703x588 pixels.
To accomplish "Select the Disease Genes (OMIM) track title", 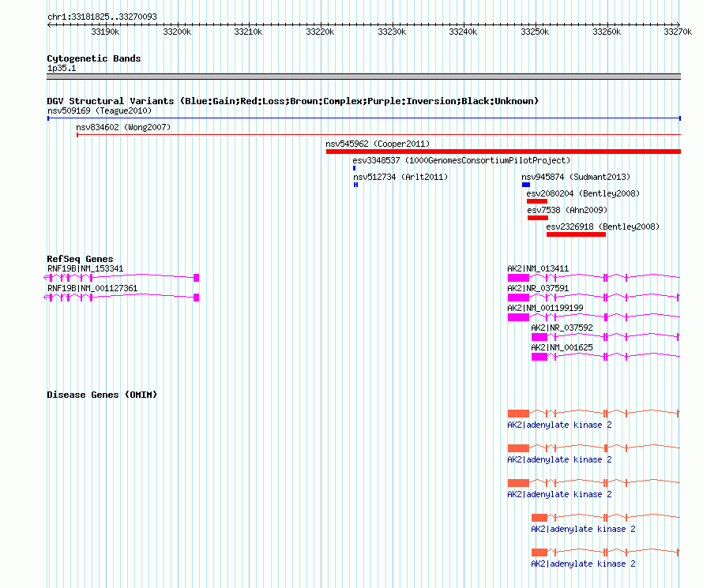I will [x=102, y=395].
